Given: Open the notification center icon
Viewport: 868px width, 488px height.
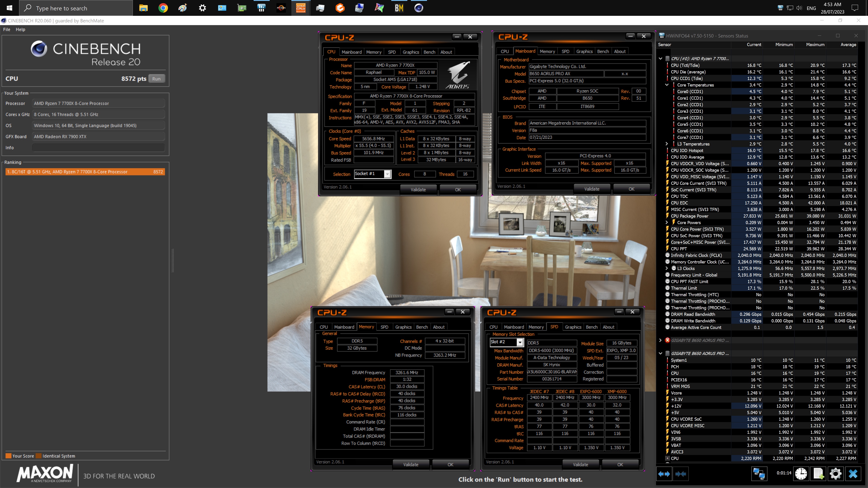Looking at the screenshot, I should tap(855, 8).
